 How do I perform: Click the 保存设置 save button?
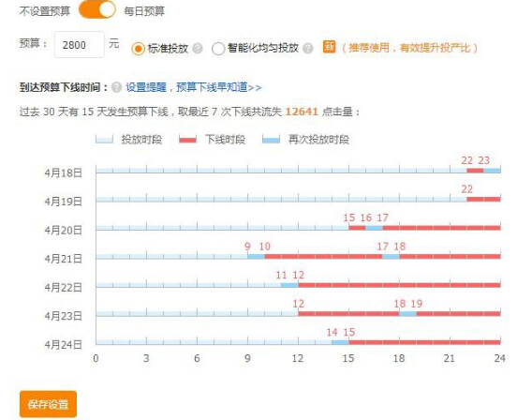pyautogui.click(x=48, y=404)
